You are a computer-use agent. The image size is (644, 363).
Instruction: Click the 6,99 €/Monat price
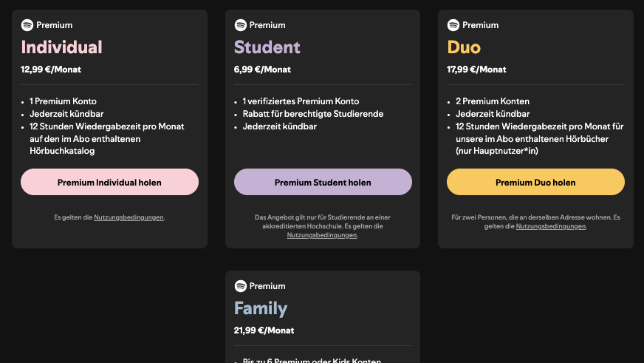tap(262, 69)
